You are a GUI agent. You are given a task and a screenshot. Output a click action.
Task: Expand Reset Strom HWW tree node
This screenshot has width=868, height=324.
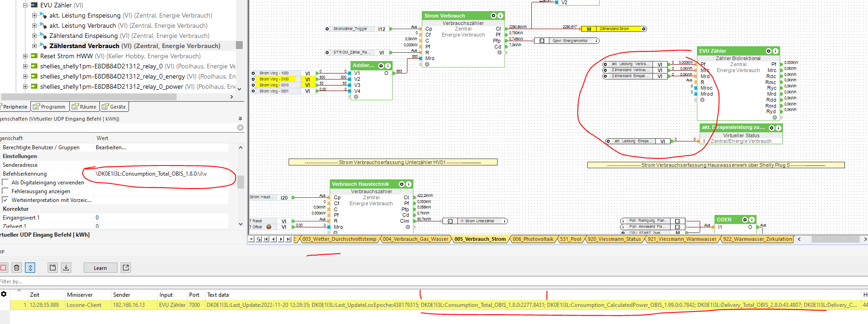pyautogui.click(x=25, y=56)
